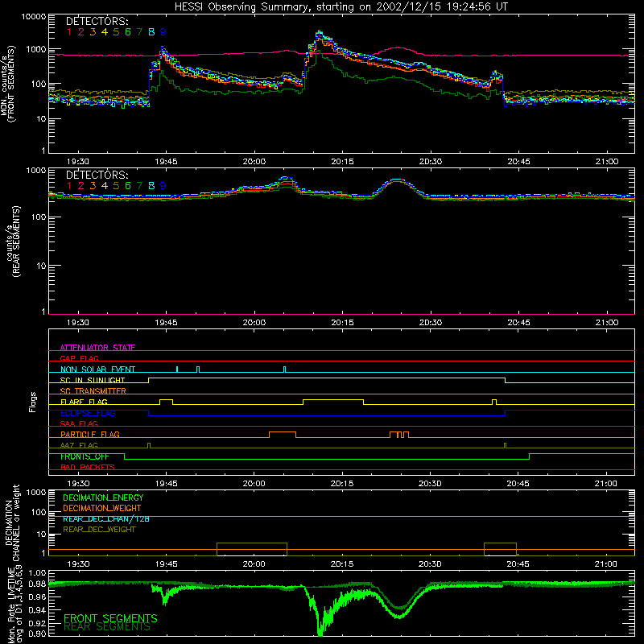Select the SAA_FLAG label
The height and width of the screenshot is (644, 644).
point(79,423)
